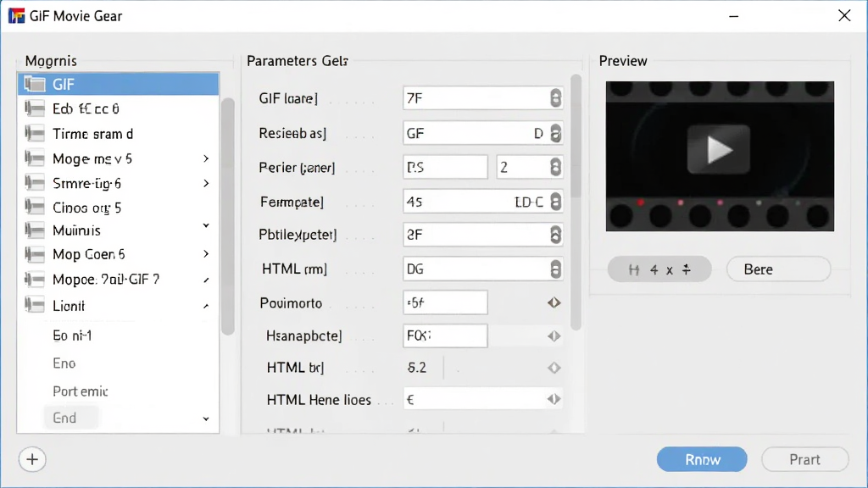Click the GIF Movie Gear app icon
Screen dimensions: 868x488
click(17, 15)
